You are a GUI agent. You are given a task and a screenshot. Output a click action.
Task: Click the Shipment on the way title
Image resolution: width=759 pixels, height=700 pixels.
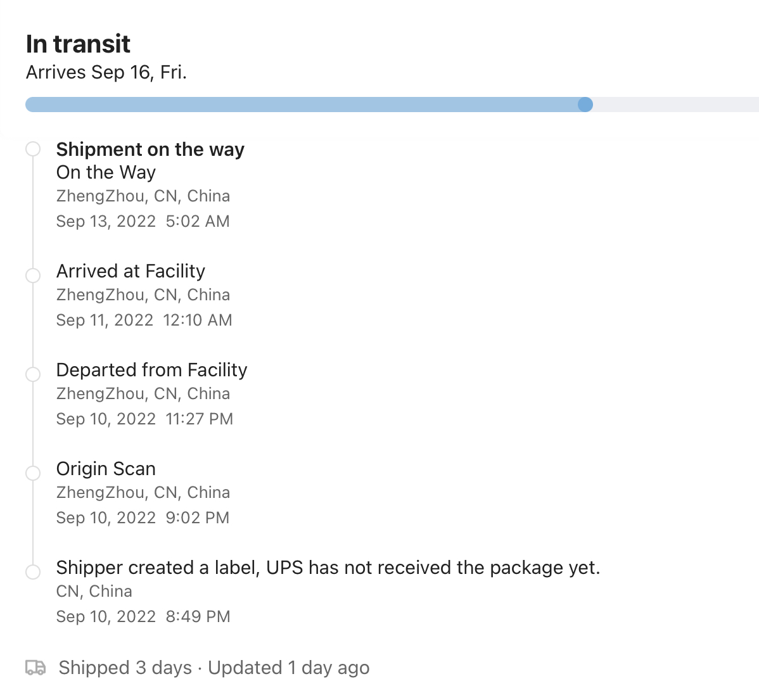click(150, 150)
